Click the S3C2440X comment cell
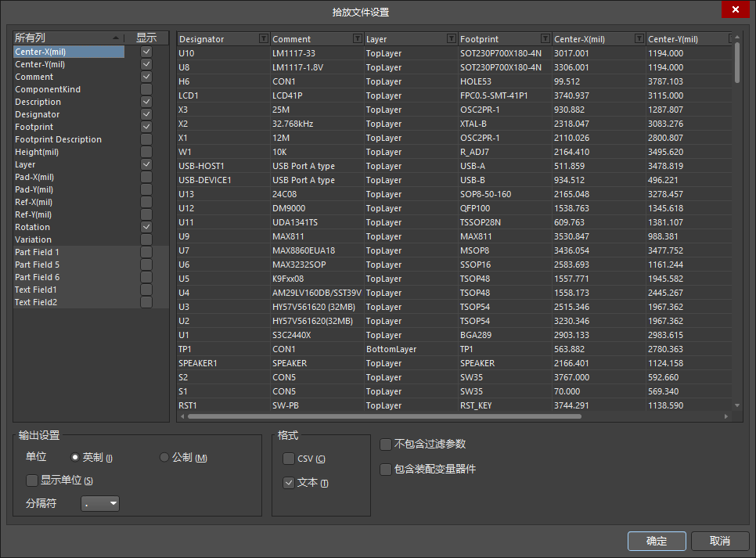This screenshot has width=756, height=558. pos(317,335)
